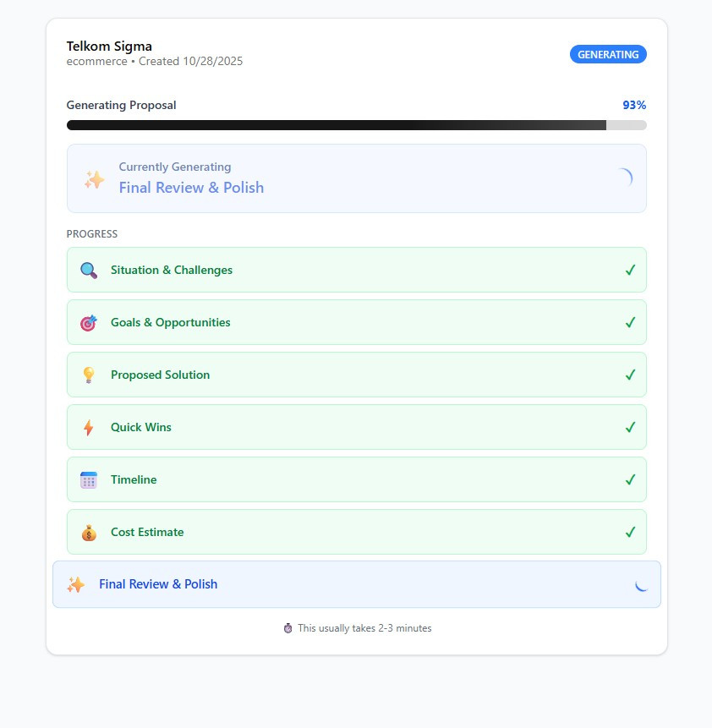The height and width of the screenshot is (728, 712).
Task: Click the Final Review & Polish heading in the Currently Generating card
Action: coord(191,188)
